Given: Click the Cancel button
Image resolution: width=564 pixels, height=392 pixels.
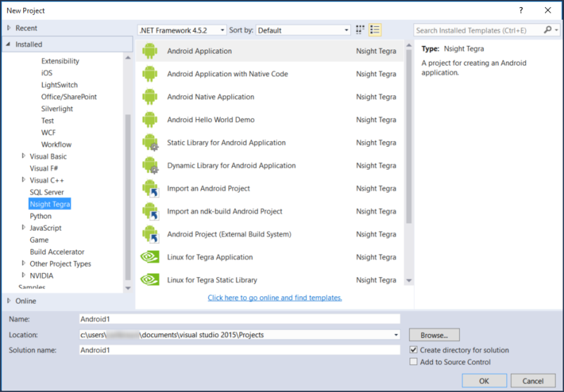Looking at the screenshot, I should [533, 381].
